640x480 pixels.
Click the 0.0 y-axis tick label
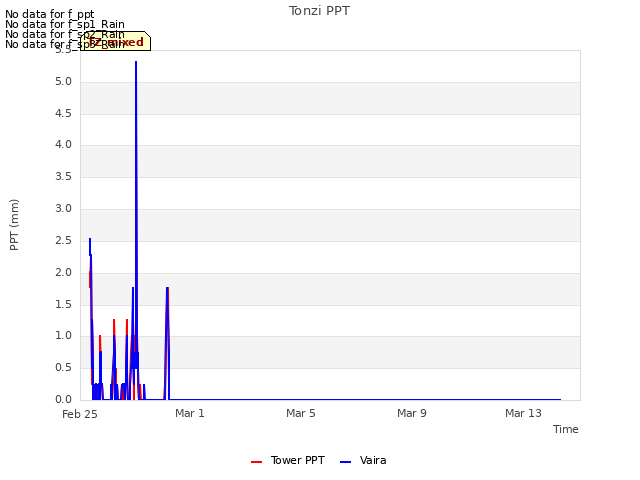63,399
